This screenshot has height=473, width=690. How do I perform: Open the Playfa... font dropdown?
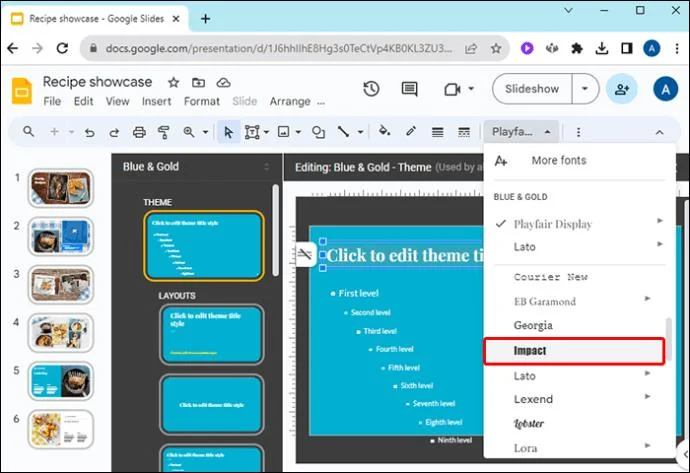(x=521, y=132)
